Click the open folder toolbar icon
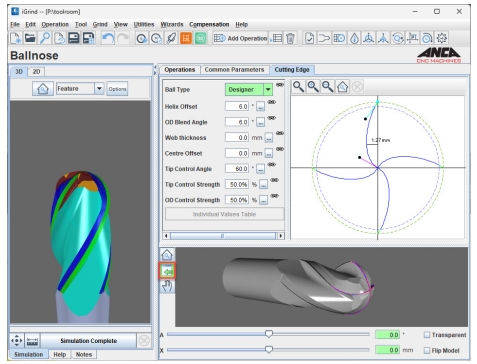Viewport: 477px width, 364px height. (x=30, y=38)
